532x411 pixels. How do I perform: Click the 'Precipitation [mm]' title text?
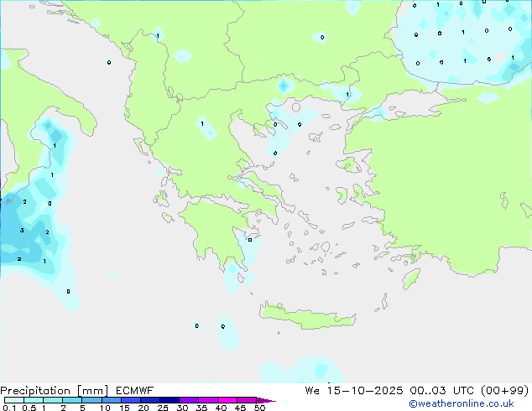click(x=54, y=391)
